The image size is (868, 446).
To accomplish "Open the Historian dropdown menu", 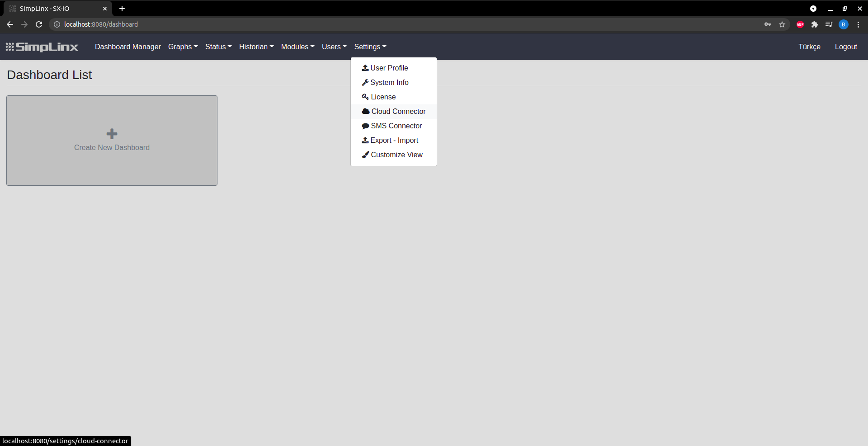I will tap(256, 47).
